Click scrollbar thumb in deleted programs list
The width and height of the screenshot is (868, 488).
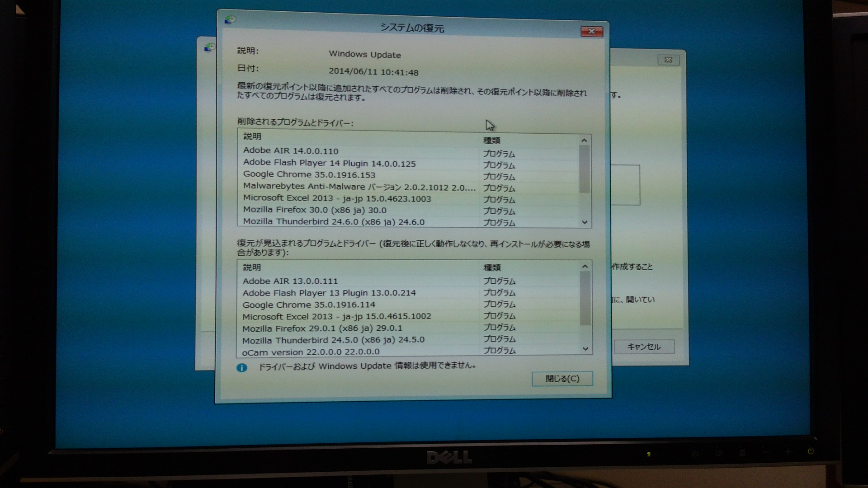point(584,169)
